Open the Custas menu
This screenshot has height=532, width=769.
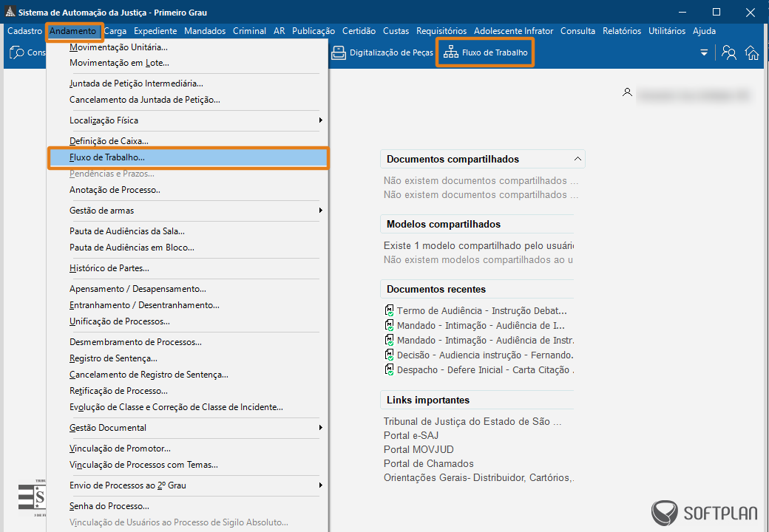(396, 31)
